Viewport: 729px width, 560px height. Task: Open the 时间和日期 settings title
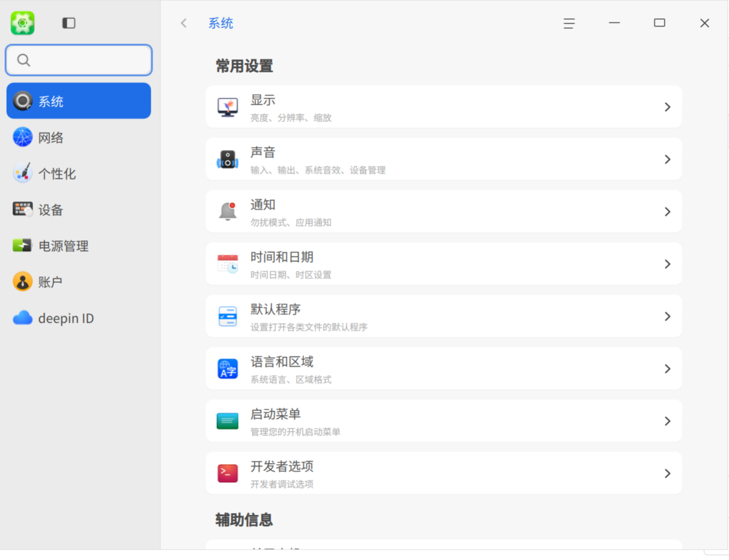pyautogui.click(x=282, y=257)
